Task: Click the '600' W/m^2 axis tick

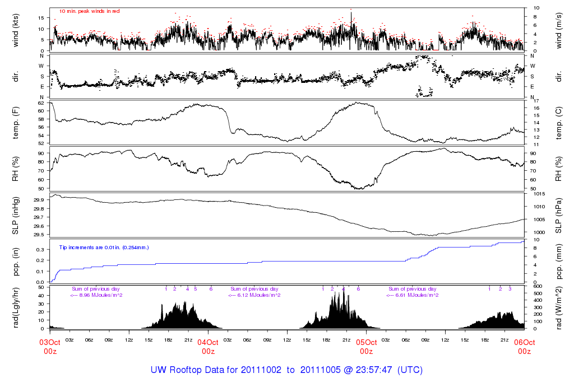Action: (538, 286)
